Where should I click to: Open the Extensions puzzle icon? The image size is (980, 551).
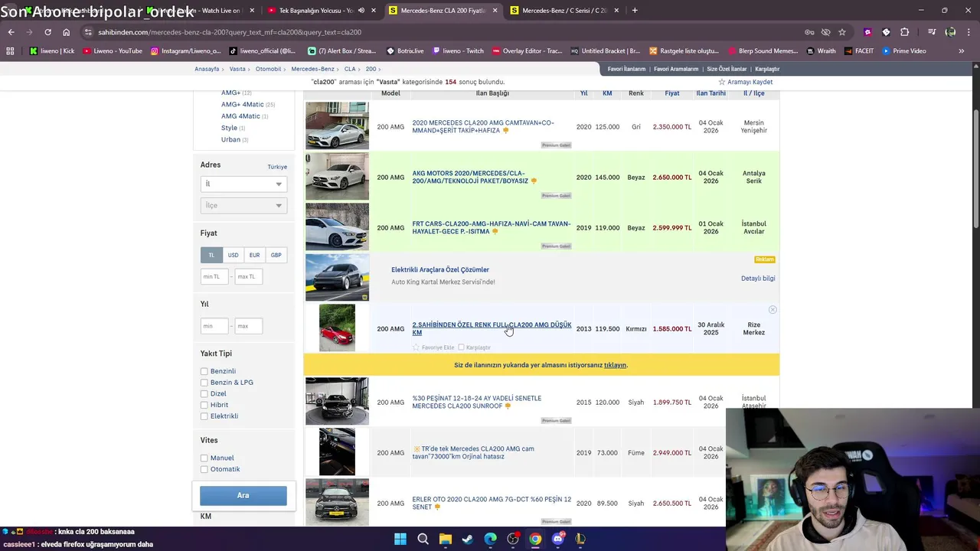[904, 32]
